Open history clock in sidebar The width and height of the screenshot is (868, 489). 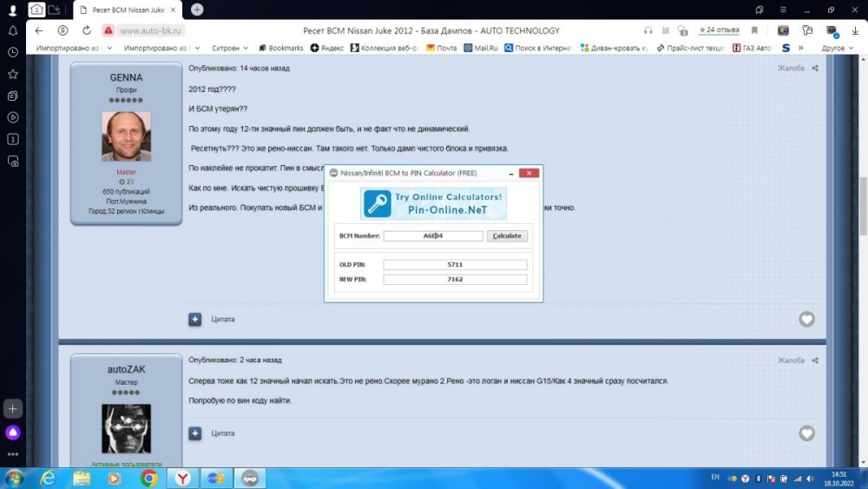[x=13, y=52]
